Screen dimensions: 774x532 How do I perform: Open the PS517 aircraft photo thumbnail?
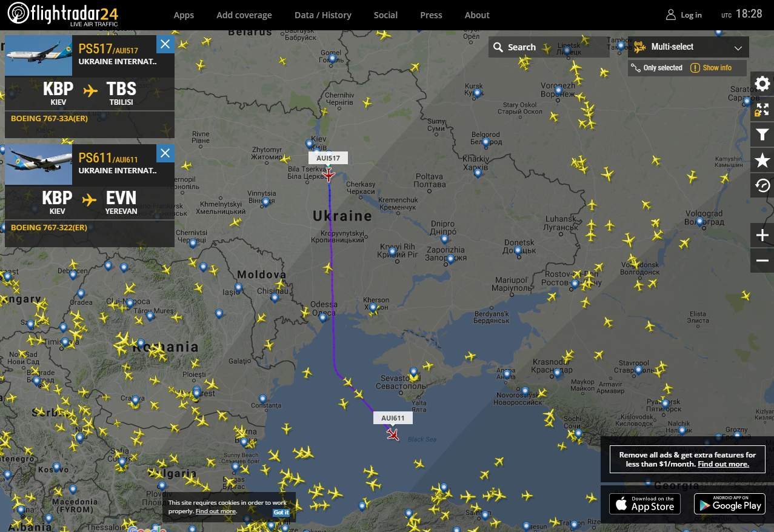click(x=38, y=56)
